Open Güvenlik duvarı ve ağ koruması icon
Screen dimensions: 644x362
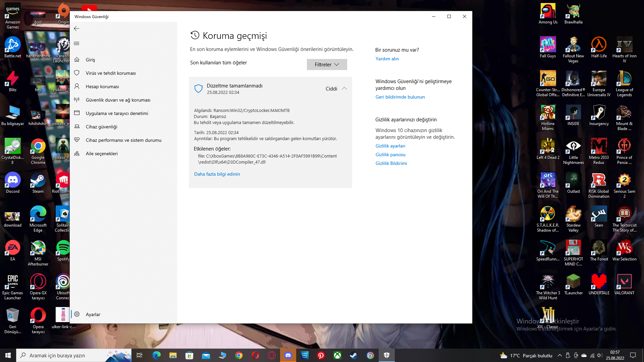[77, 100]
